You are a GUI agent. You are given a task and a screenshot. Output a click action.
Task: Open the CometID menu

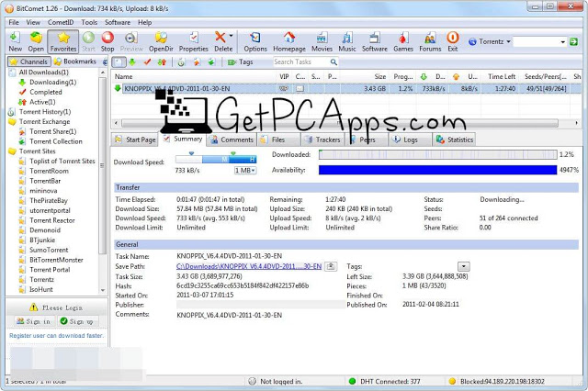pyautogui.click(x=61, y=22)
